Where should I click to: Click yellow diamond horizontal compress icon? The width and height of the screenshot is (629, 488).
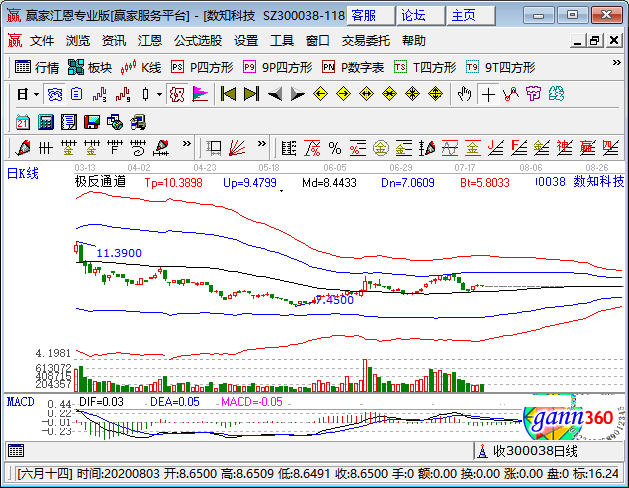389,94
